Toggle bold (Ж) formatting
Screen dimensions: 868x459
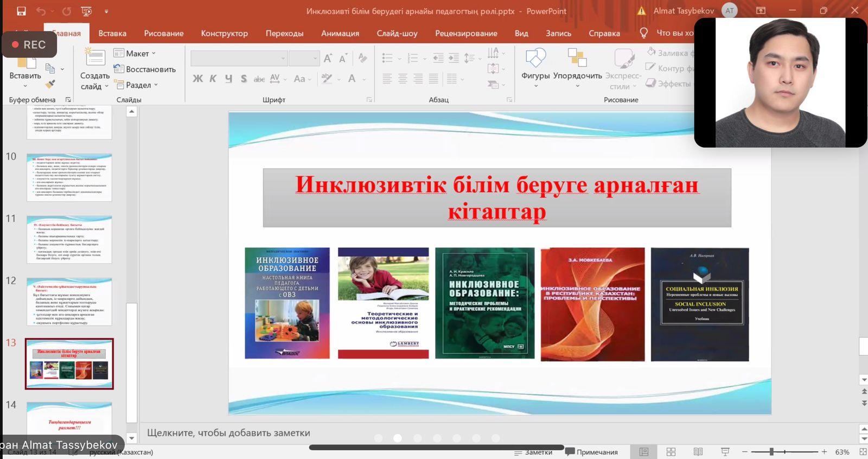(198, 79)
